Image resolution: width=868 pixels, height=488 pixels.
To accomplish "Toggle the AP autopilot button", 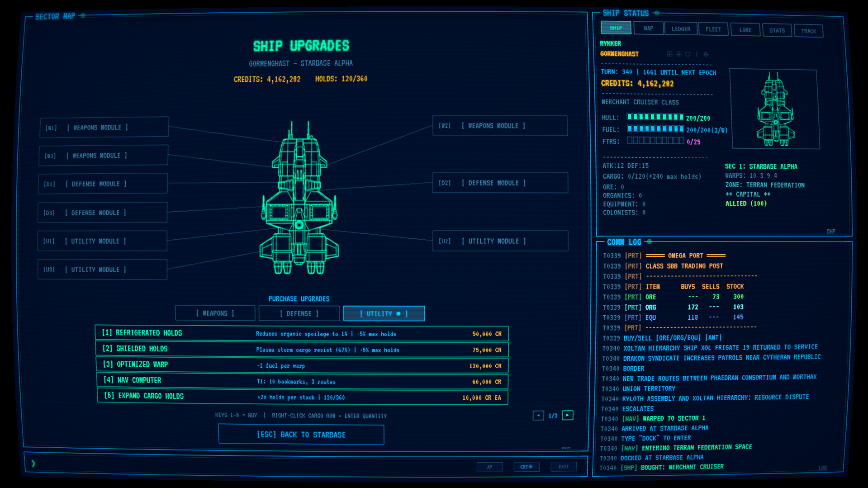I will click(x=489, y=467).
